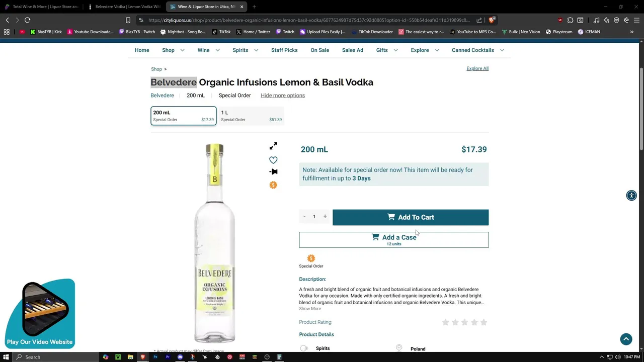Add To Cart button

pyautogui.click(x=411, y=217)
